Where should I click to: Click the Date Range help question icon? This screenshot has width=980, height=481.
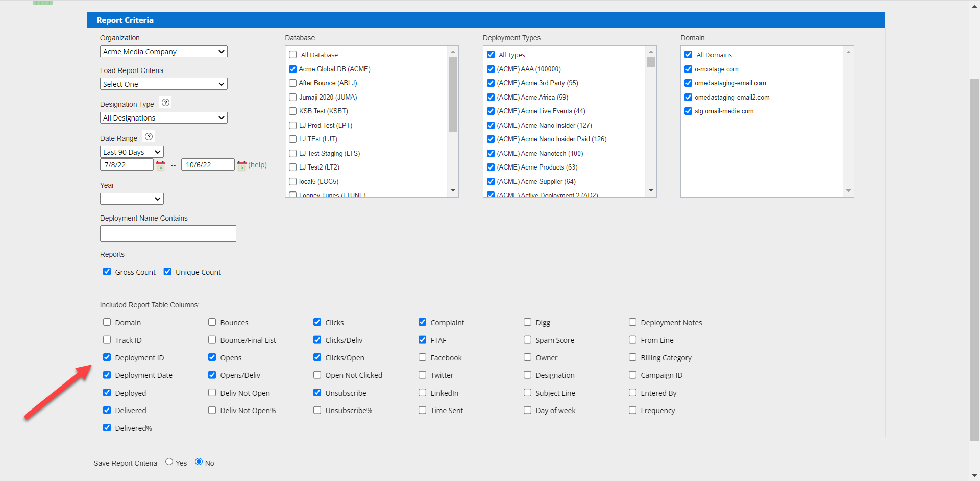(x=149, y=137)
